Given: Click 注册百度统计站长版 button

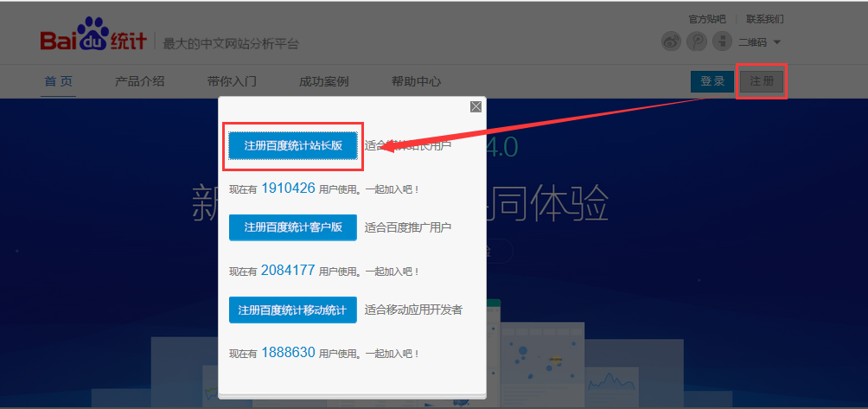Looking at the screenshot, I should click(293, 145).
